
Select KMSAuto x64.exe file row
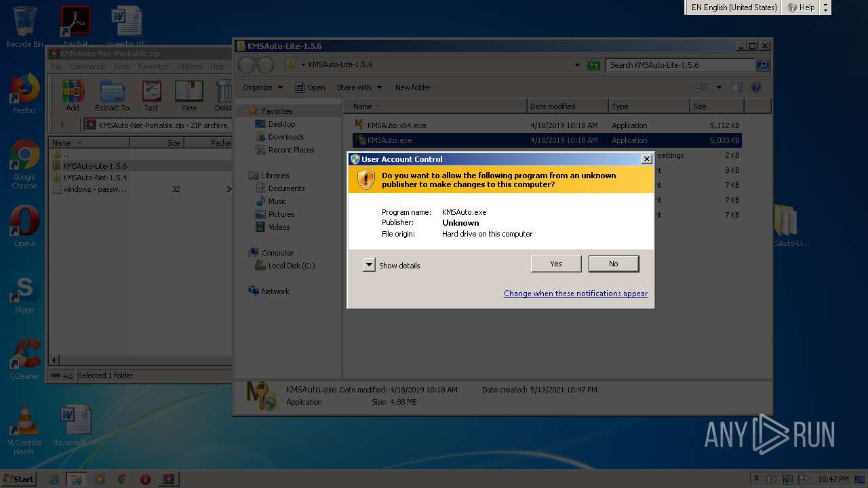tap(547, 125)
